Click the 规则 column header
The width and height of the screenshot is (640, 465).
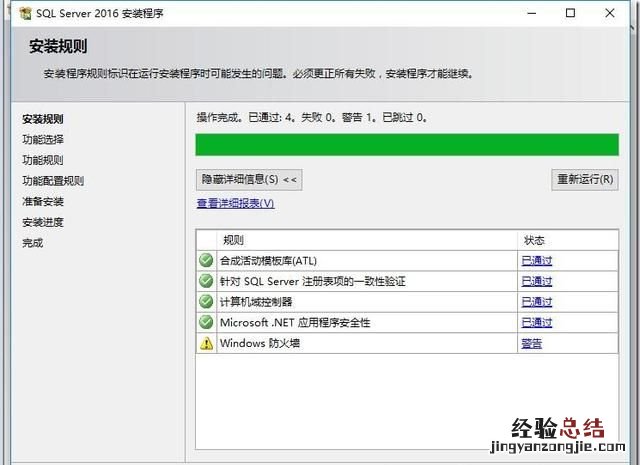click(x=367, y=240)
